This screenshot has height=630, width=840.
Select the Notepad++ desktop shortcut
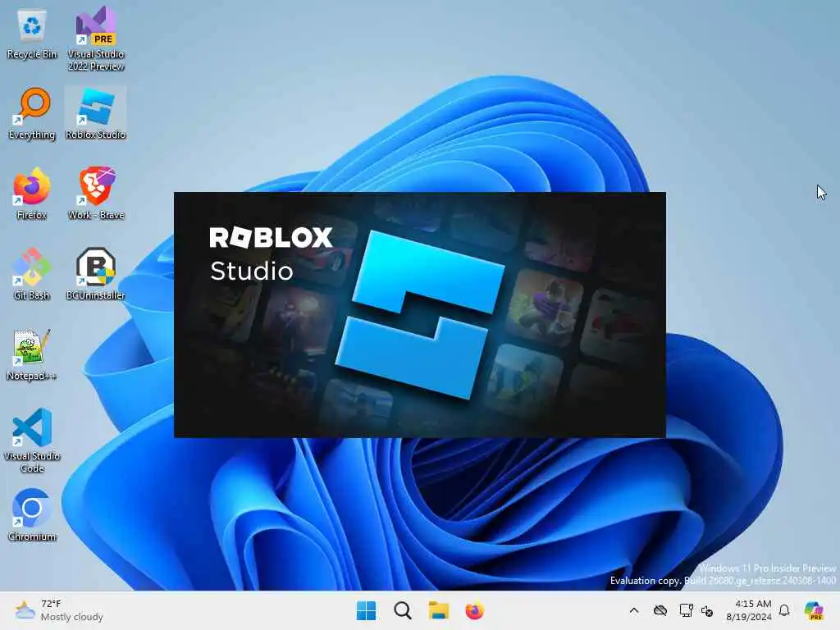click(x=32, y=354)
